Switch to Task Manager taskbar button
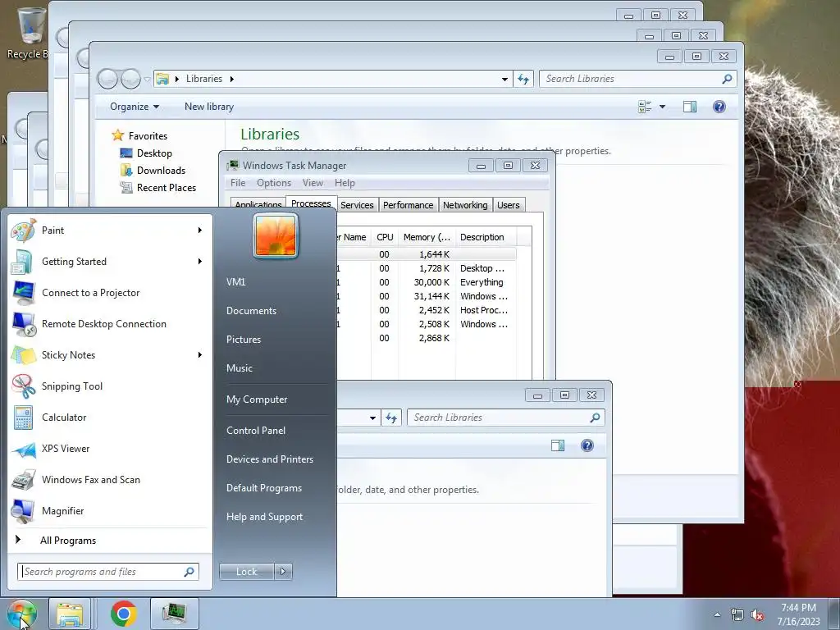Screen dimensions: 840x630 click(175, 614)
